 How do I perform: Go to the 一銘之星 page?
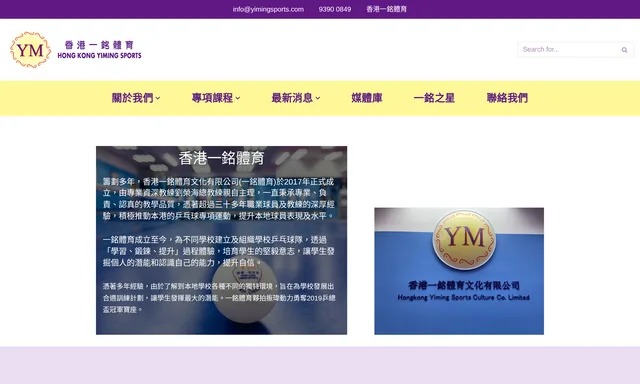pyautogui.click(x=434, y=98)
